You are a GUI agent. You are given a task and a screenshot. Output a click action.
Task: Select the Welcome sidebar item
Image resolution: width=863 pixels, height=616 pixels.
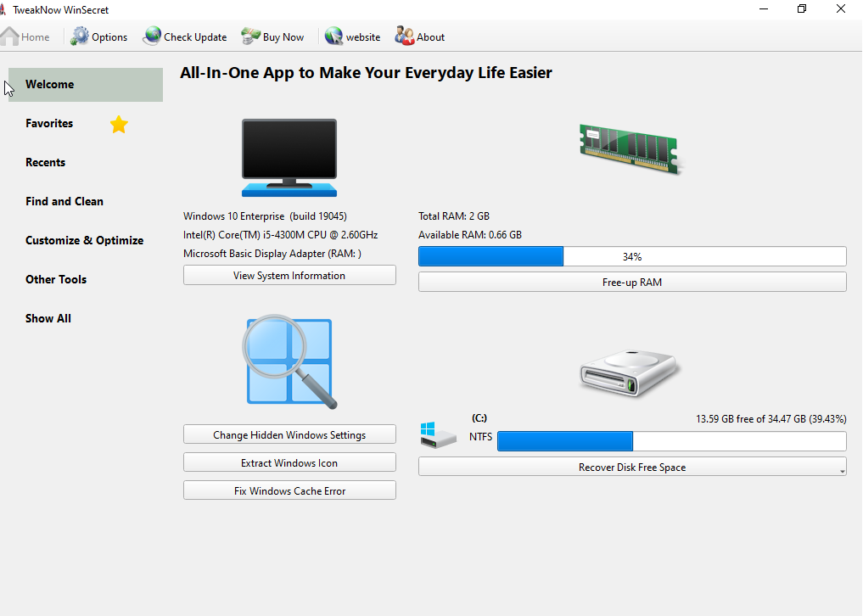(x=86, y=85)
